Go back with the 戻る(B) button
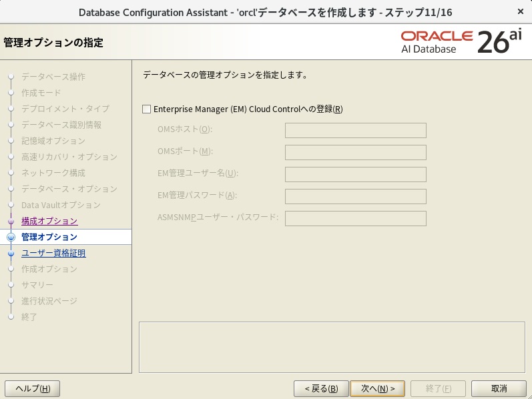Screen dimensions: 532x399 coord(321,388)
